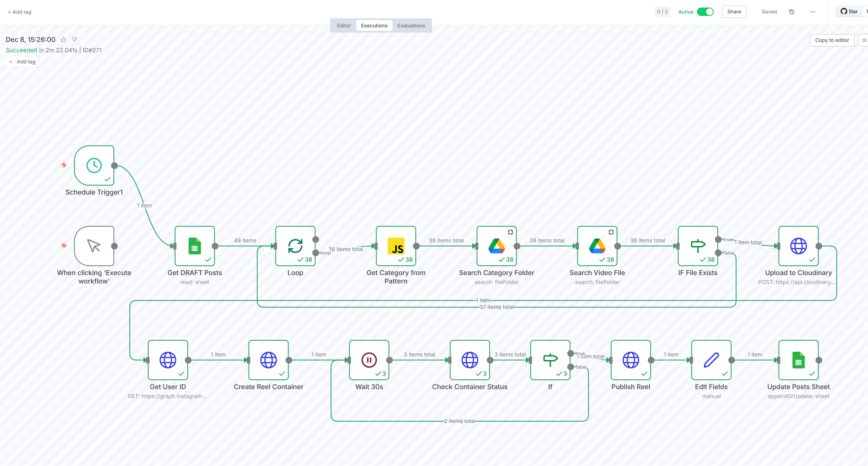Open the Wait 30s pause node
This screenshot has height=466, width=868.
coord(369,360)
